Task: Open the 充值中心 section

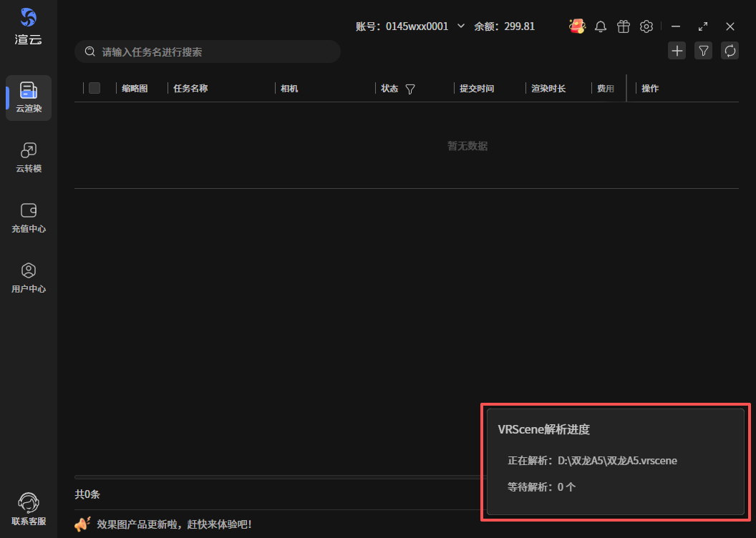Action: (x=29, y=218)
